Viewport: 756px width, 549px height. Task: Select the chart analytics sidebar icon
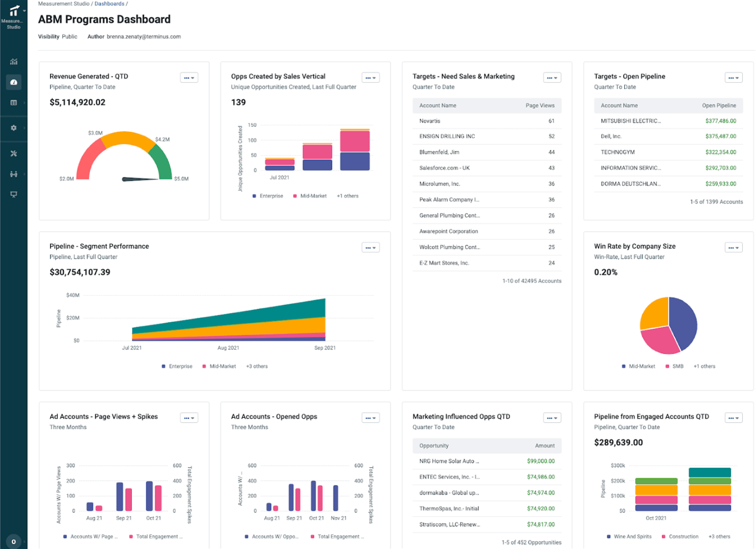pyautogui.click(x=14, y=62)
